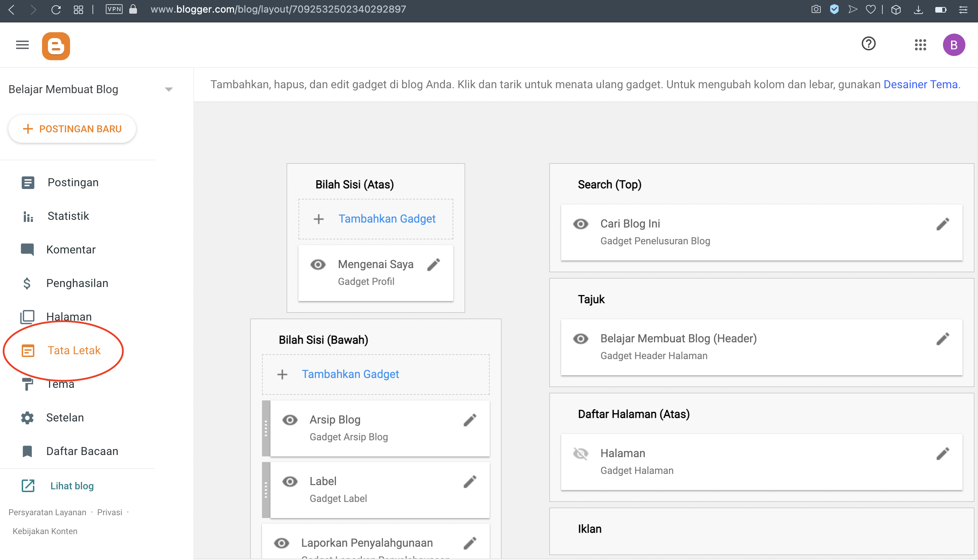Toggle the browser VPN badge
The image size is (978, 560).
pyautogui.click(x=114, y=9)
